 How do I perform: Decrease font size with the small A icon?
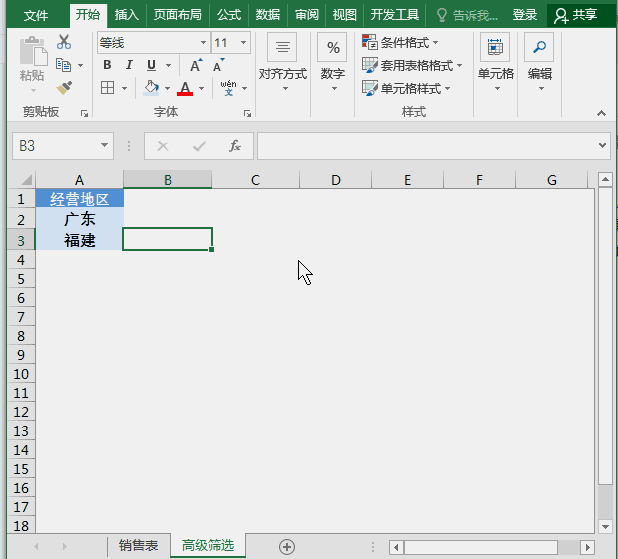[218, 65]
